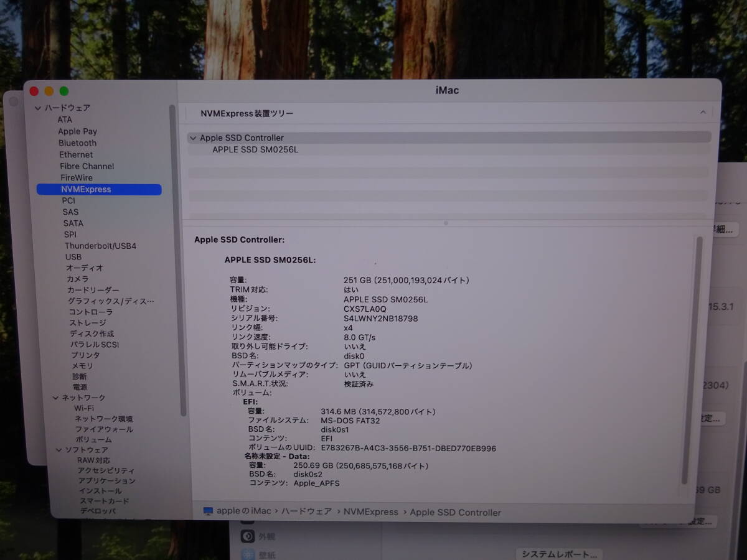The height and width of the screenshot is (560, 747).
Task: Click the yellow minimize window button
Action: coord(49,91)
